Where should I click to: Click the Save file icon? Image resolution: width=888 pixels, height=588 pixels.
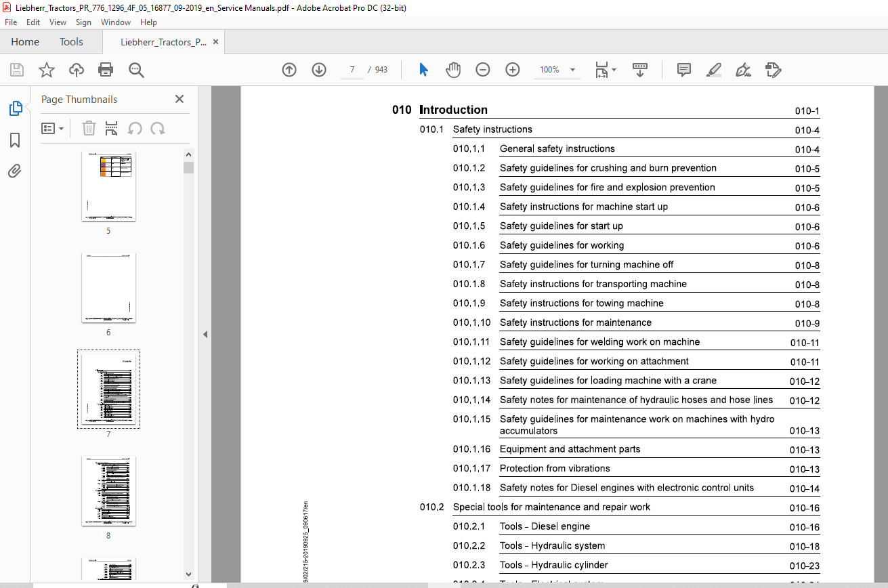[17, 70]
